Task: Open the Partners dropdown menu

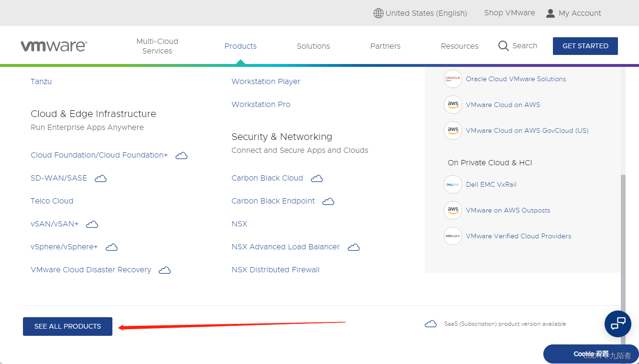Action: pos(386,46)
